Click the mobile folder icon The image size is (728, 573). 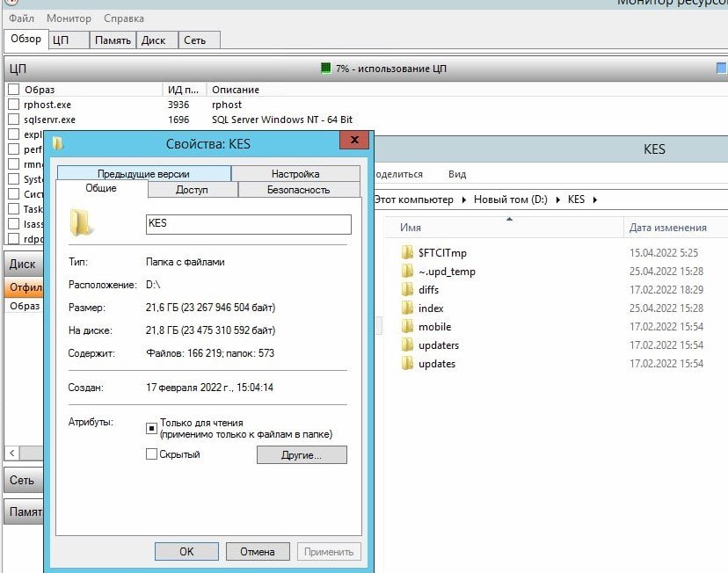coord(407,327)
